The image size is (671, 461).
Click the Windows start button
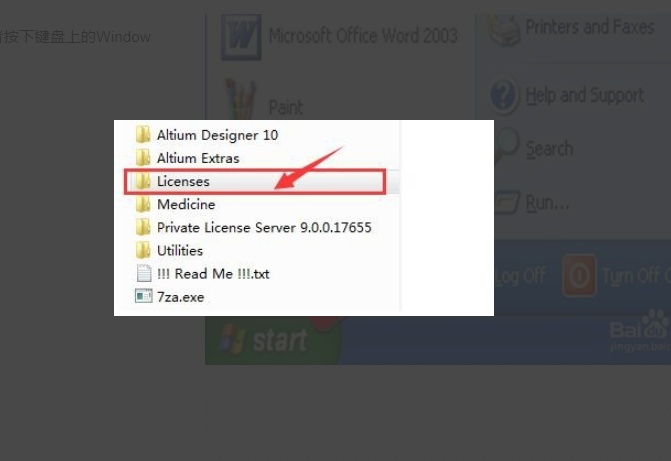[x=273, y=341]
